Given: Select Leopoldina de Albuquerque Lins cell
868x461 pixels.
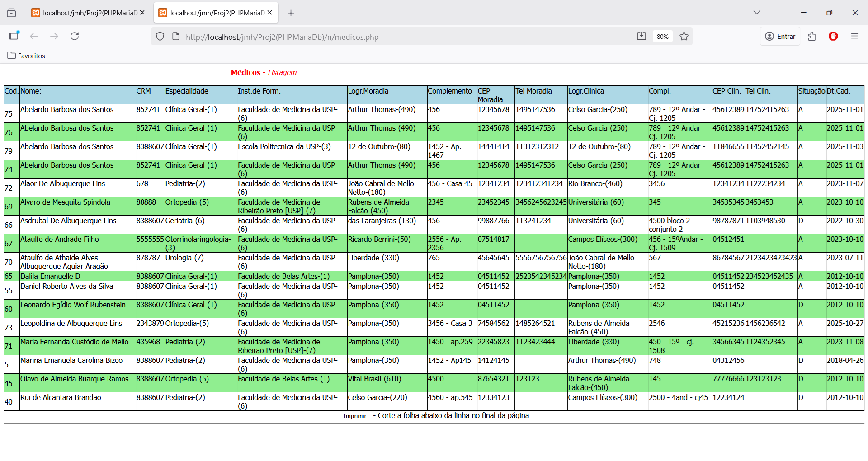Looking at the screenshot, I should point(78,327).
